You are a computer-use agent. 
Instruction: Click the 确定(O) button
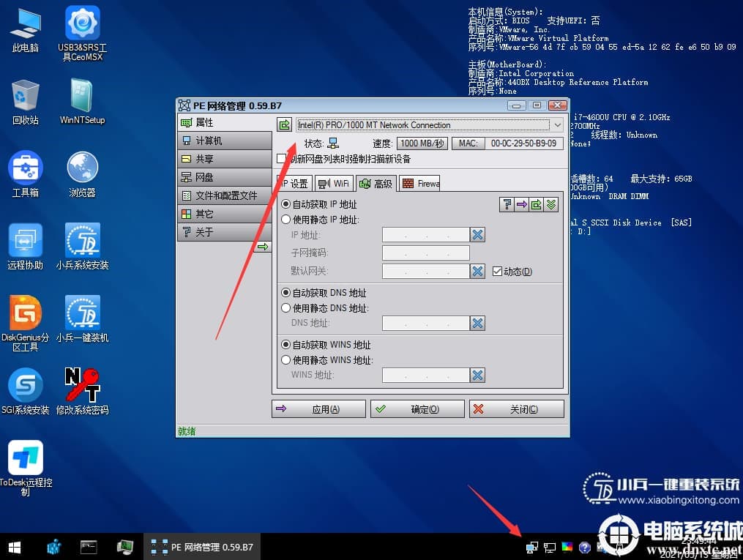tap(417, 408)
